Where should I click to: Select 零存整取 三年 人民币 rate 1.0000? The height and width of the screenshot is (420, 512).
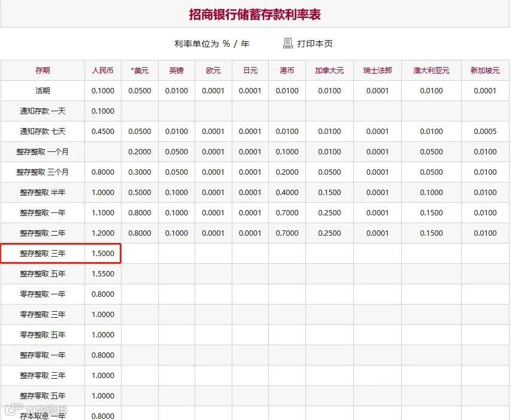point(103,314)
